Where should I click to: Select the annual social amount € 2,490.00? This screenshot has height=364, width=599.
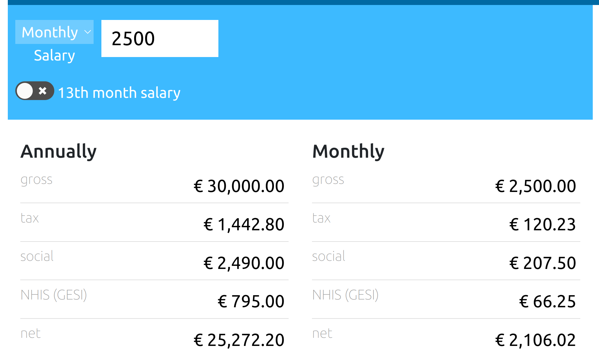(x=244, y=263)
